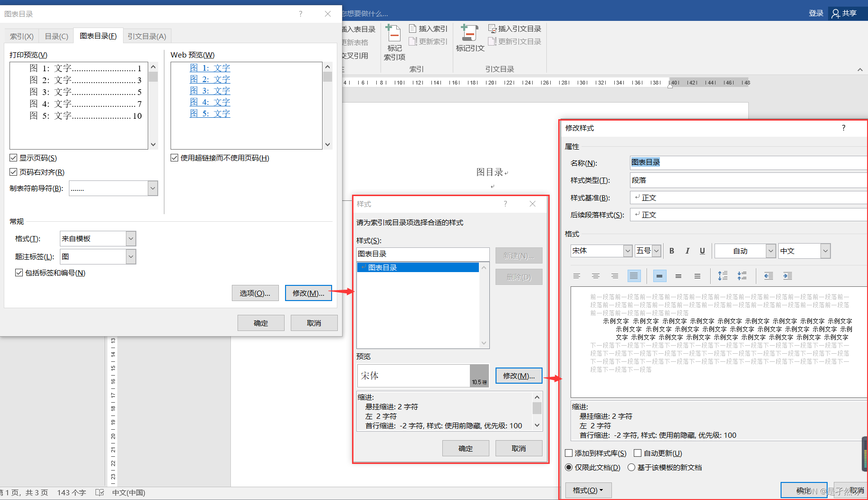Click 取消 in 样式 dialog
This screenshot has height=500, width=868.
[519, 448]
